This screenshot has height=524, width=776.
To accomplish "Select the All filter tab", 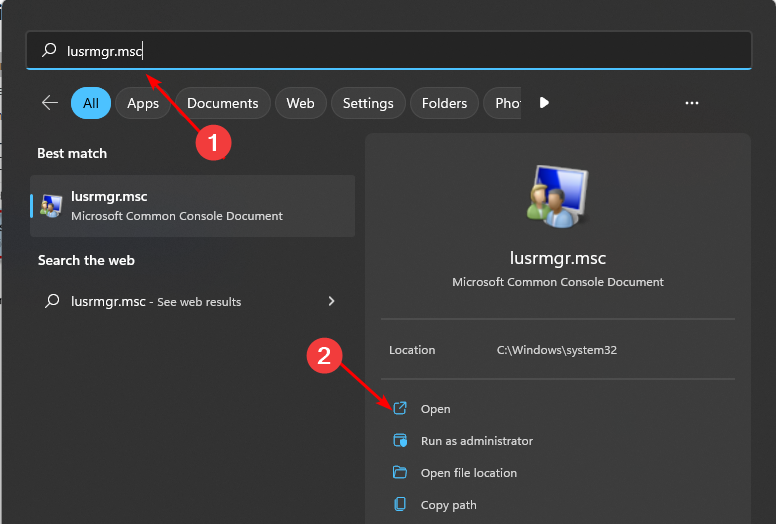I will (x=91, y=103).
